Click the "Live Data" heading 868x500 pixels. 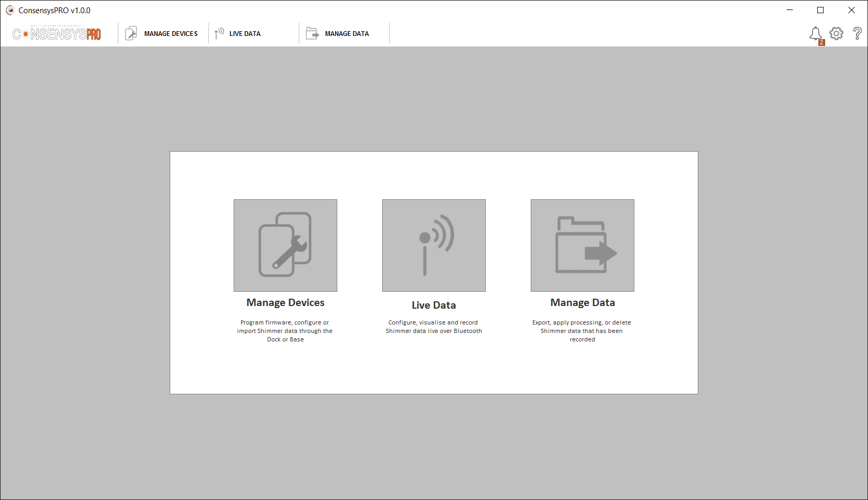tap(434, 305)
